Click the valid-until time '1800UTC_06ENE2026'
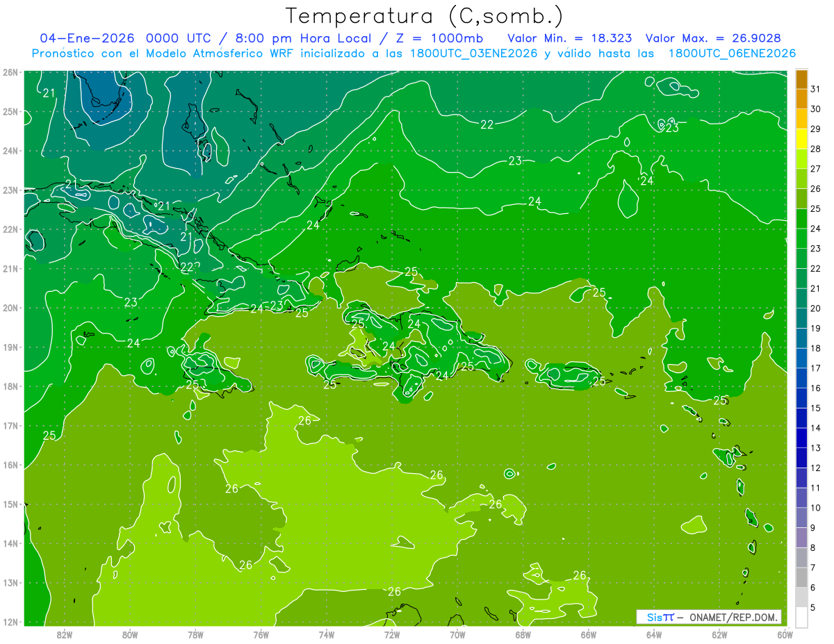This screenshot has width=834, height=644. (x=731, y=53)
